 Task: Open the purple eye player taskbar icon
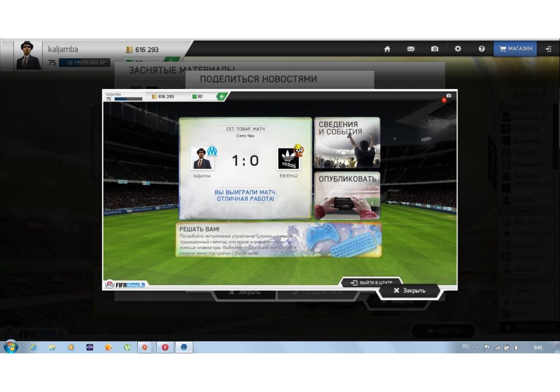[x=90, y=347]
